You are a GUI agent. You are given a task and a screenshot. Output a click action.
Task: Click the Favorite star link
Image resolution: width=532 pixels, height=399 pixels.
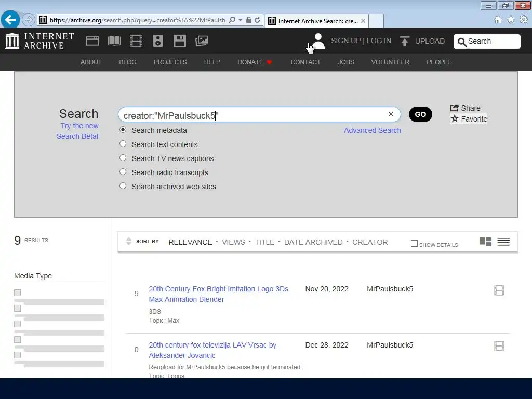coord(469,119)
